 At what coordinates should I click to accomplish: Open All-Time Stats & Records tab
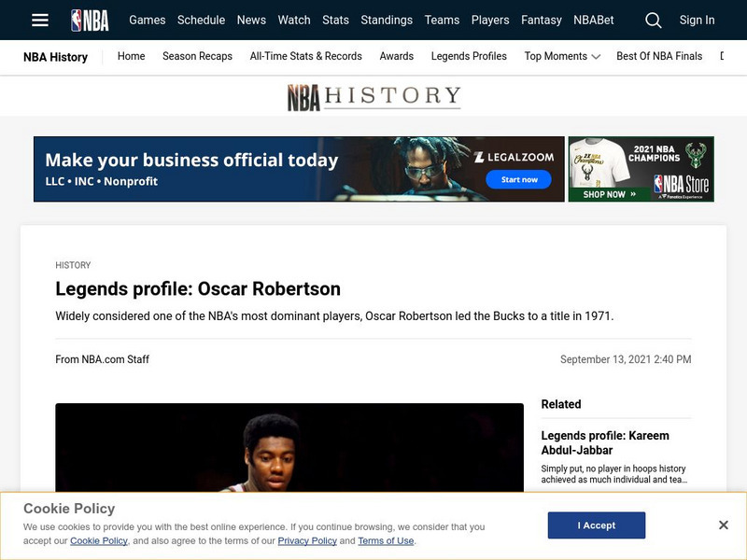click(306, 56)
